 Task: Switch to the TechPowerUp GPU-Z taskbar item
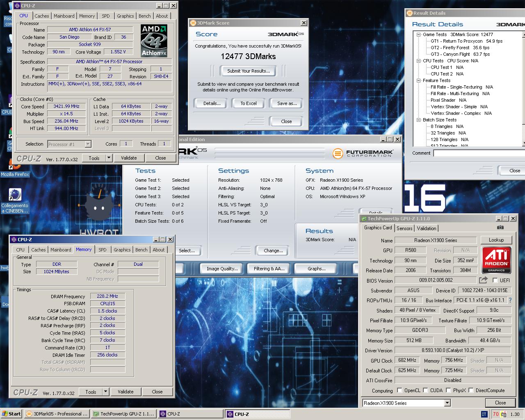click(x=123, y=414)
